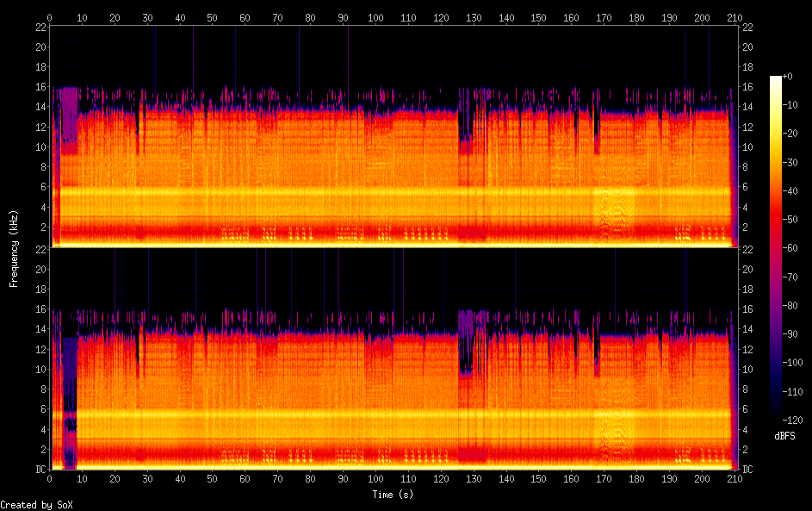Select the 50 tick on the bottom time axis
812x511 pixels.
coord(213,478)
